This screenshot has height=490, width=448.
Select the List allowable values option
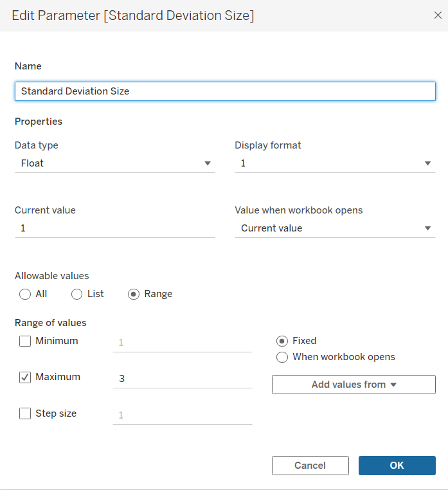point(76,294)
